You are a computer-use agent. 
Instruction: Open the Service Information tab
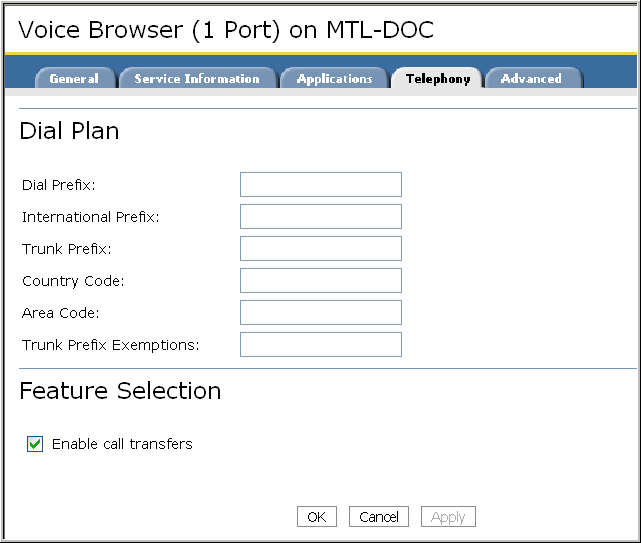(196, 79)
